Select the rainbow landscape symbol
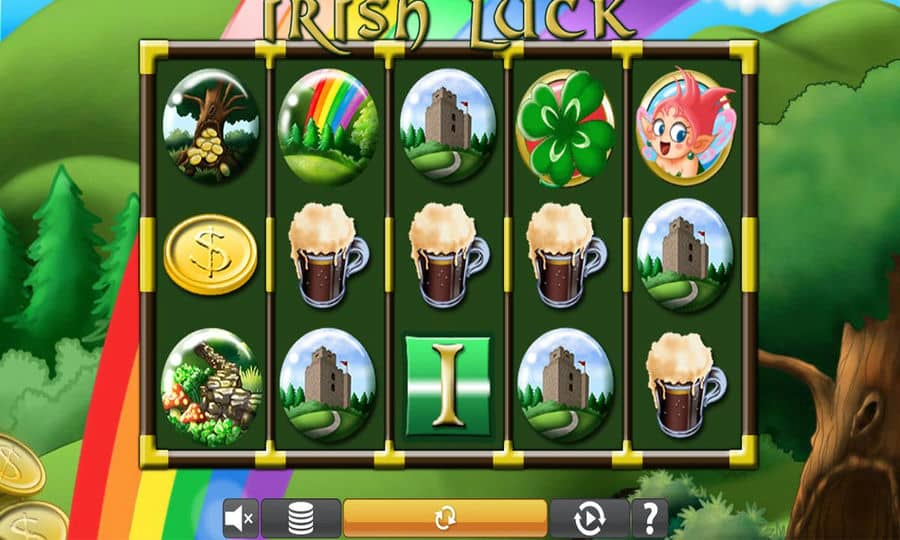Screen dimensions: 900x540 328,125
